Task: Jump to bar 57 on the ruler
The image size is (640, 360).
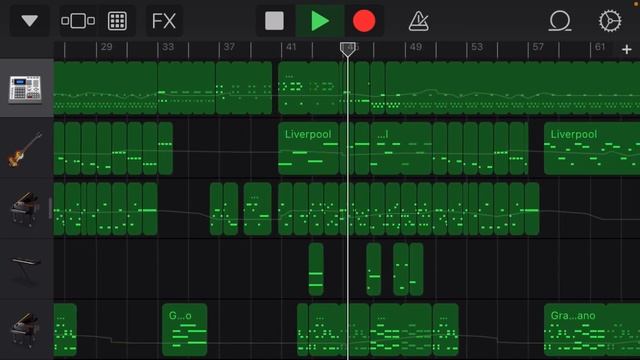Action: 538,47
